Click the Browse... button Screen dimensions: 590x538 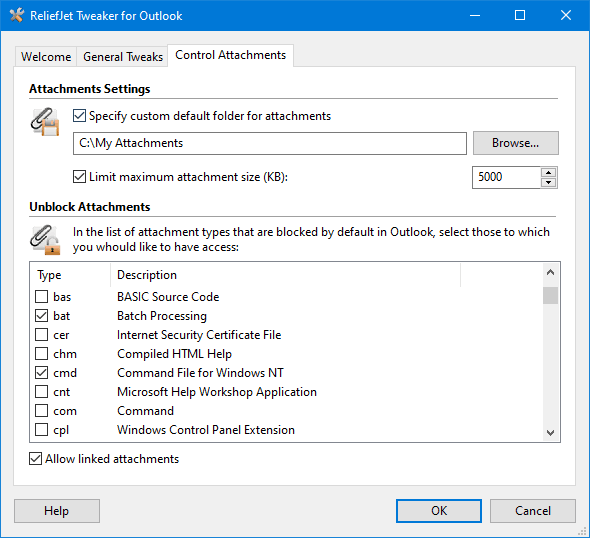pyautogui.click(x=515, y=143)
